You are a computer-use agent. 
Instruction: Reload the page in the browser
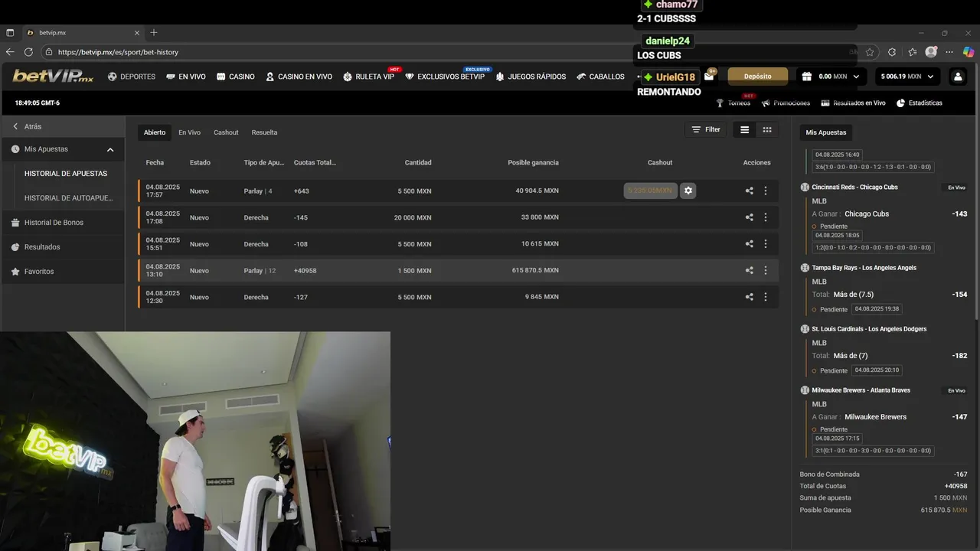pyautogui.click(x=28, y=52)
